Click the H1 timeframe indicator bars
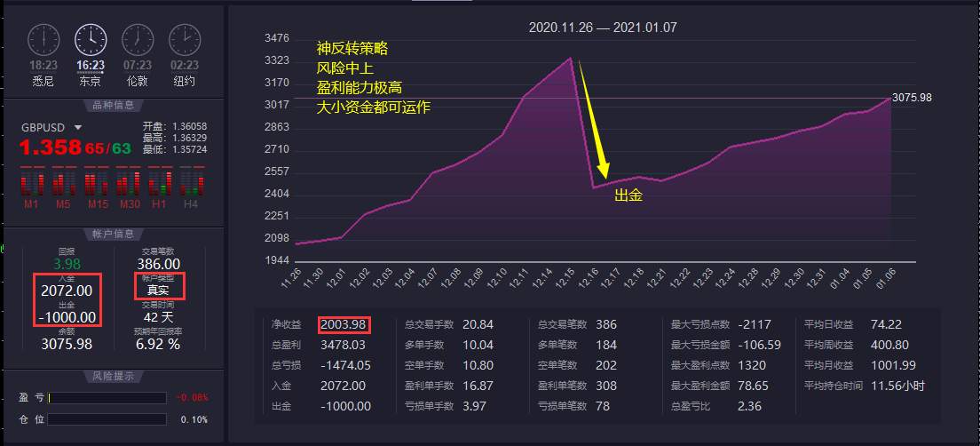Screen dimensions: 980x446 click(160, 181)
